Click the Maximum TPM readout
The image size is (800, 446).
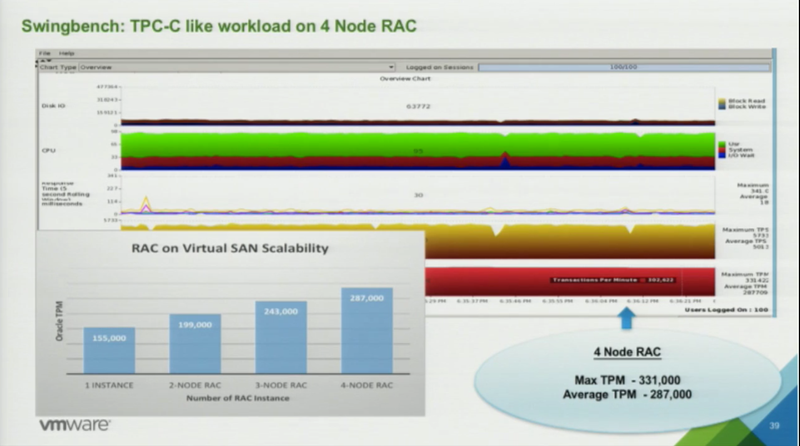(745, 277)
